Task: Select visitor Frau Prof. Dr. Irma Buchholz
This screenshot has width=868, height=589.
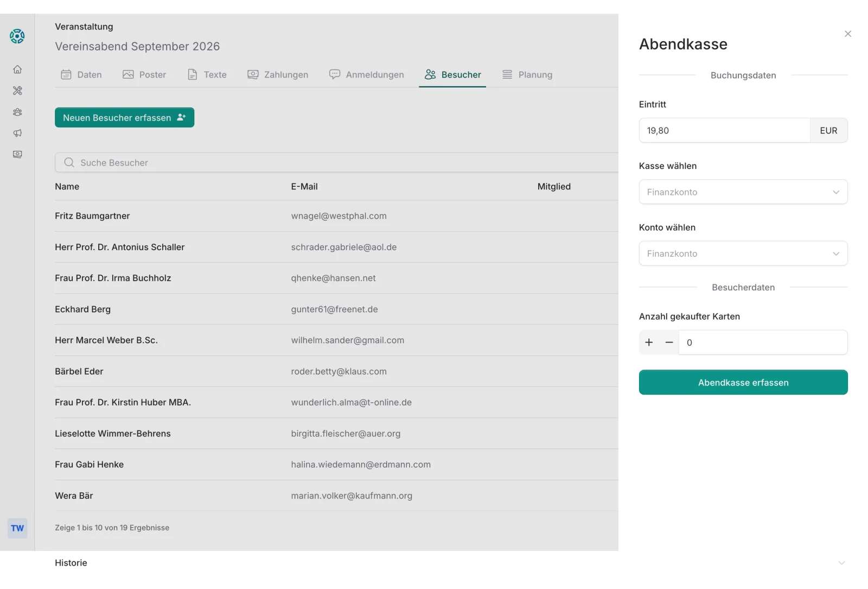Action: coord(113,278)
